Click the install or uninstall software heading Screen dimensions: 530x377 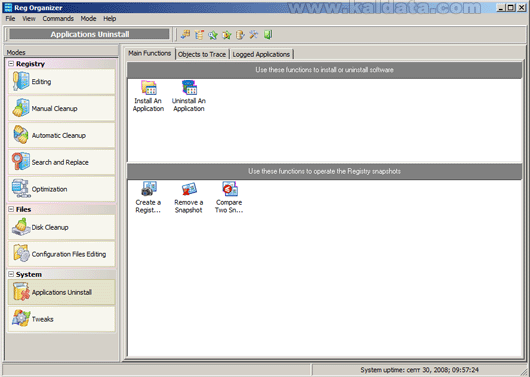pyautogui.click(x=324, y=70)
